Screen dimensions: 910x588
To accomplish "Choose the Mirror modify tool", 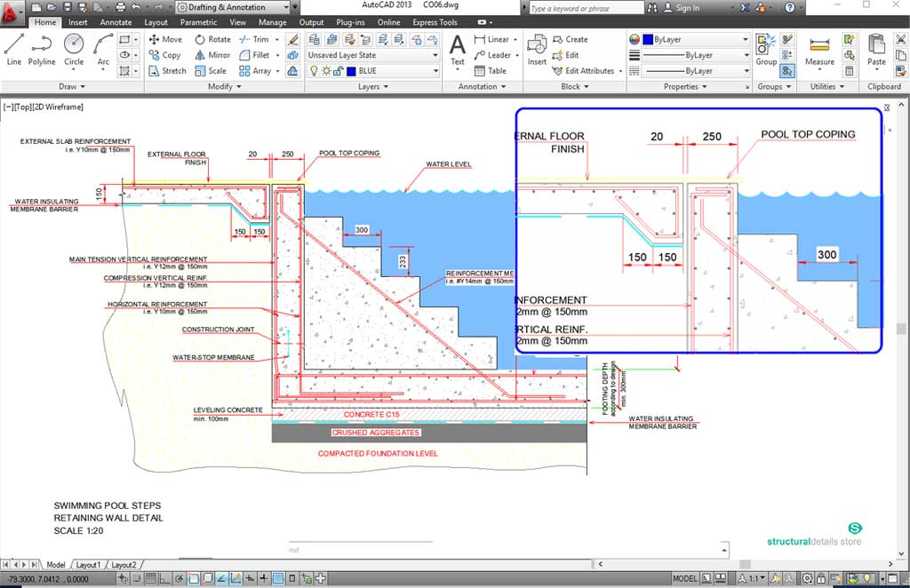I will [x=211, y=55].
